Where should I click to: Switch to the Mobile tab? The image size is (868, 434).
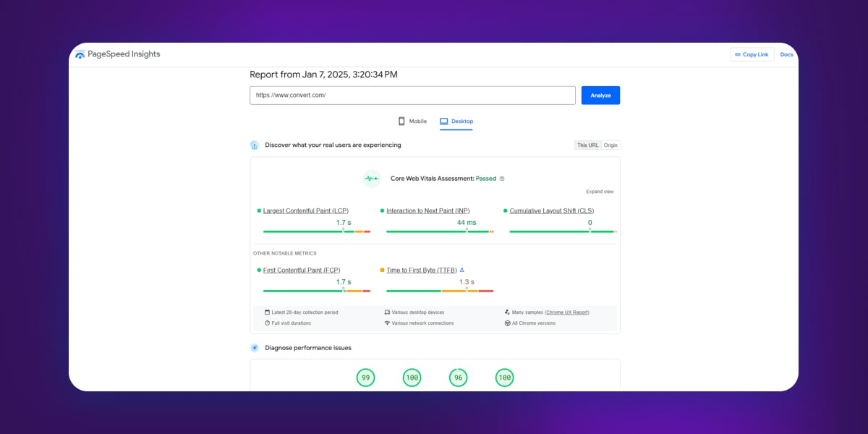(412, 121)
